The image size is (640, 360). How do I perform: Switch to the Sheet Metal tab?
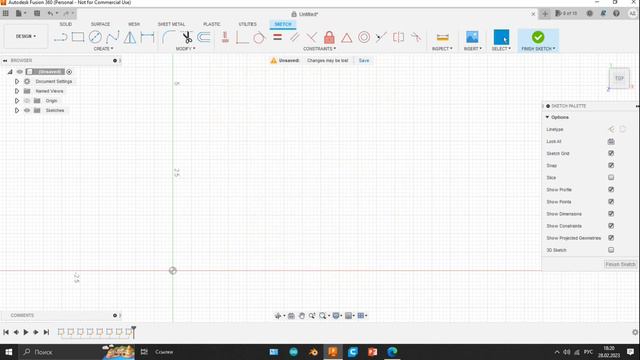(171, 24)
